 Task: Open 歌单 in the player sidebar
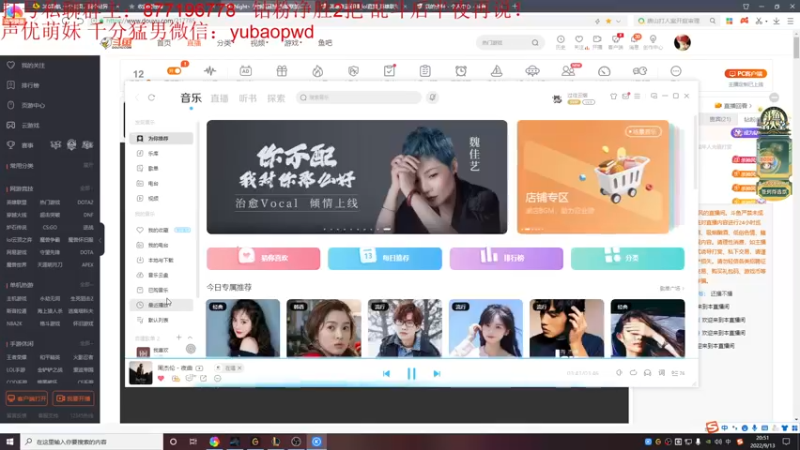(161, 168)
